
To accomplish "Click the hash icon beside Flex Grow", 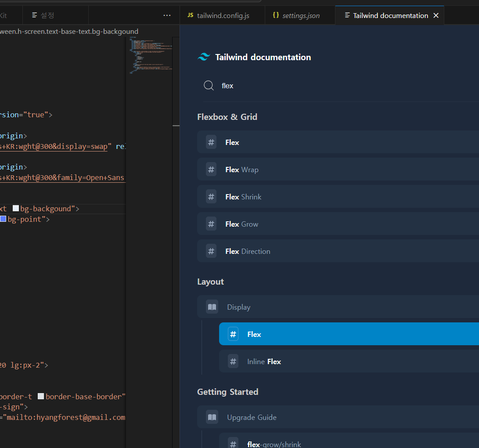I will (211, 224).
